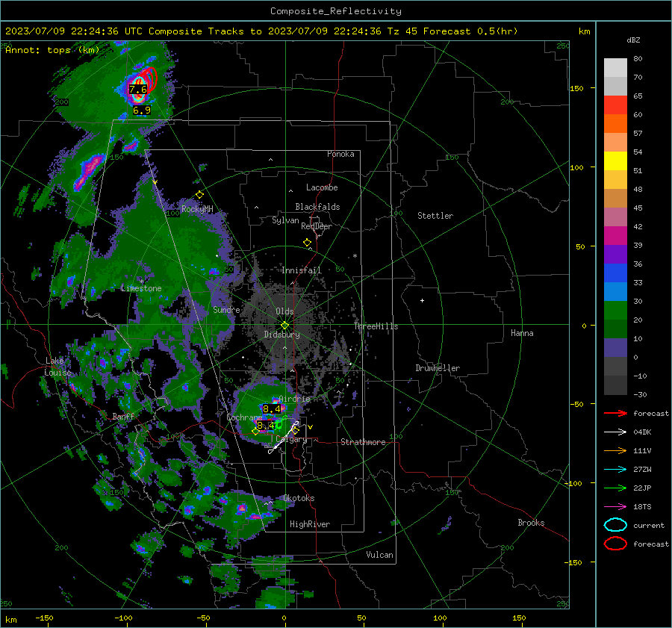Click the ThreeHills city label

tap(376, 326)
